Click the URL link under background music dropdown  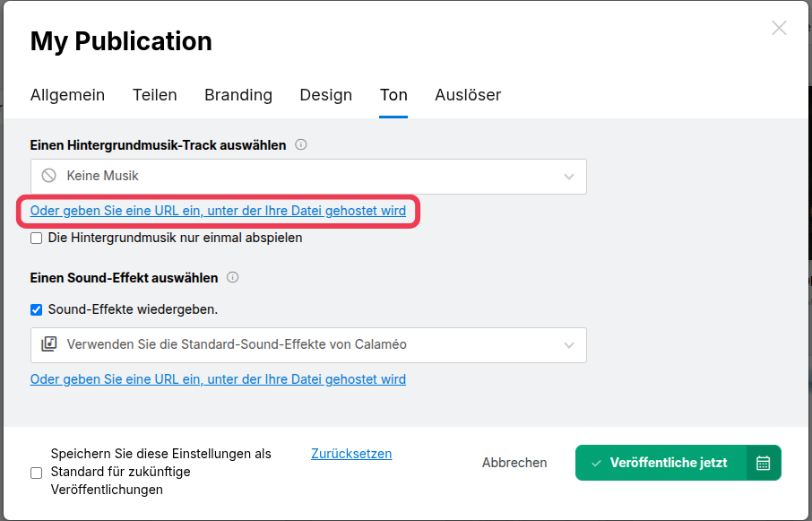pyautogui.click(x=218, y=211)
